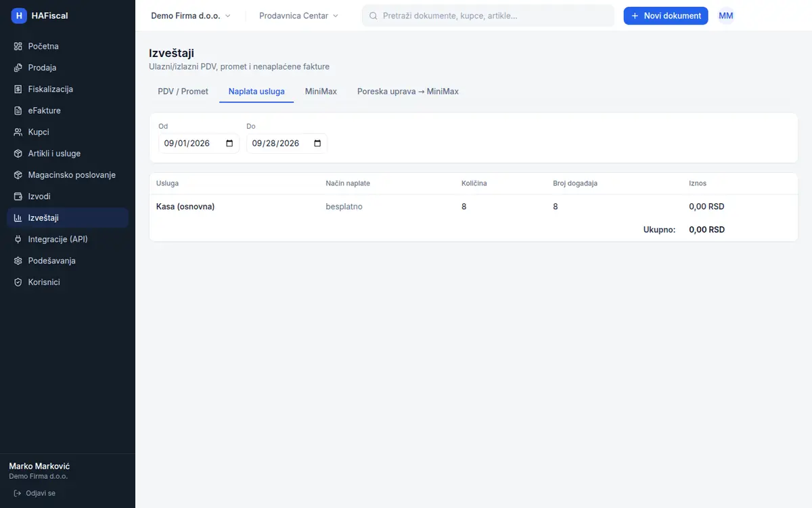Click the Magacinsko poslovanje icon
812x508 pixels.
click(x=18, y=175)
